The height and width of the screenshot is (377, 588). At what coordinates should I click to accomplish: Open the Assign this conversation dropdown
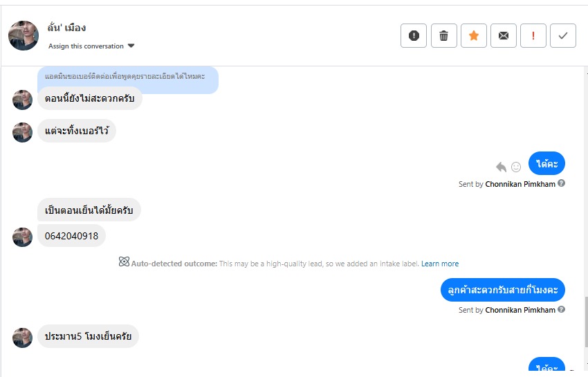91,46
